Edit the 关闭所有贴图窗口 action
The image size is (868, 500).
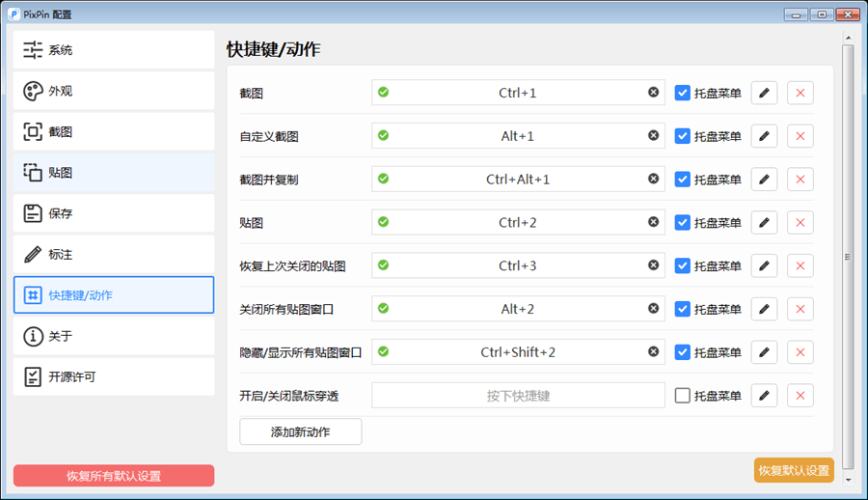(764, 309)
